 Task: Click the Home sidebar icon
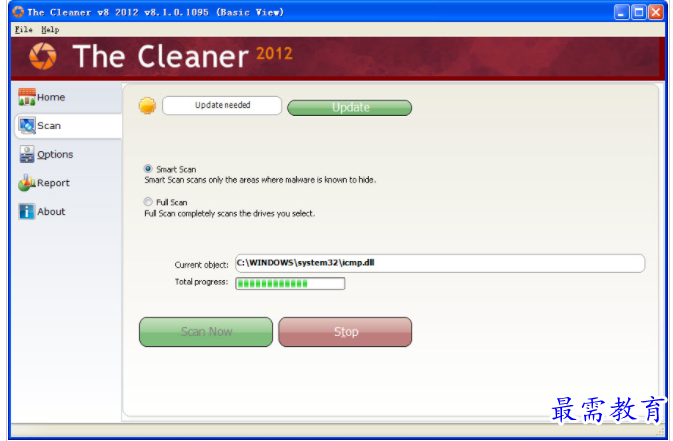click(x=27, y=97)
